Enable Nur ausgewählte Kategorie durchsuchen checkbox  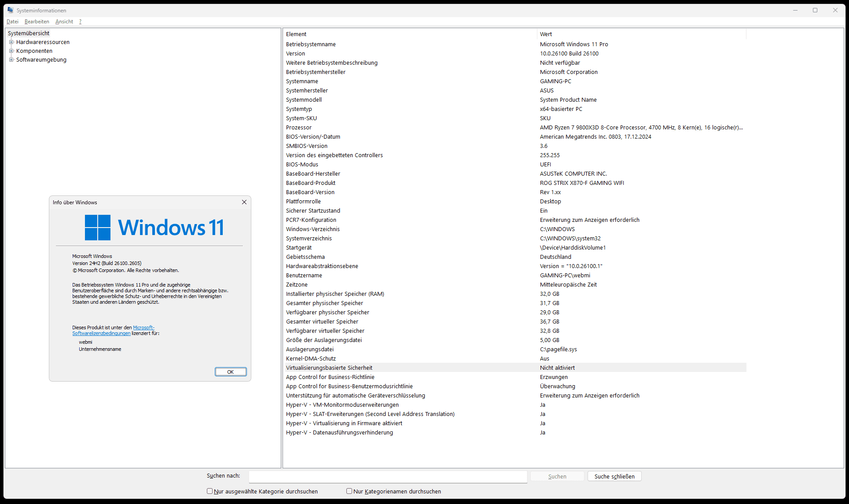(210, 491)
